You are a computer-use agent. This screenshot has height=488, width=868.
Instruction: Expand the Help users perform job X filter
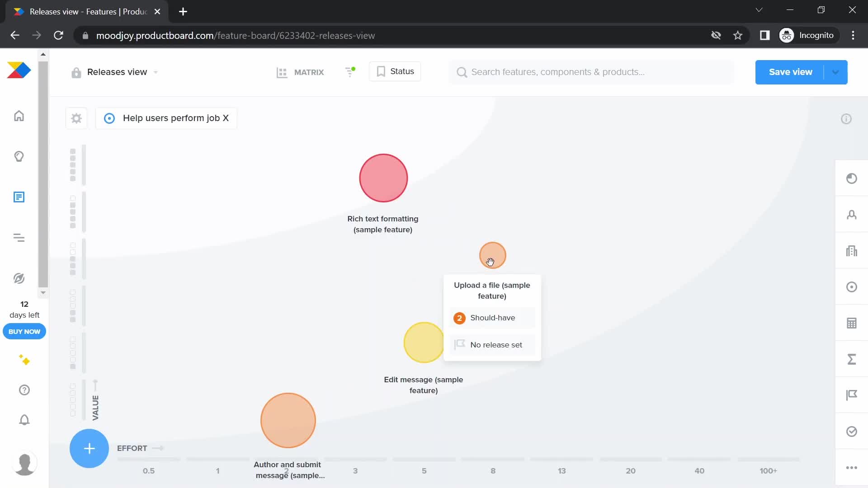pos(168,118)
